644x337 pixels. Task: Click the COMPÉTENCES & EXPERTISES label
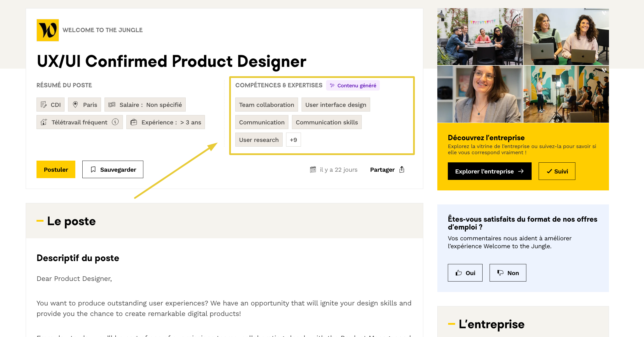click(279, 85)
